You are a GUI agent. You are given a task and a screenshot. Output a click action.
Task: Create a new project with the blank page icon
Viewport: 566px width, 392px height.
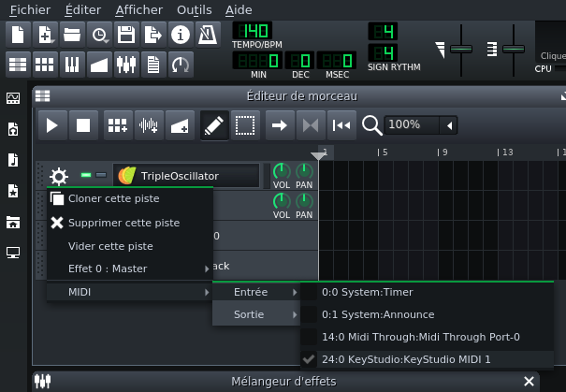tap(18, 35)
